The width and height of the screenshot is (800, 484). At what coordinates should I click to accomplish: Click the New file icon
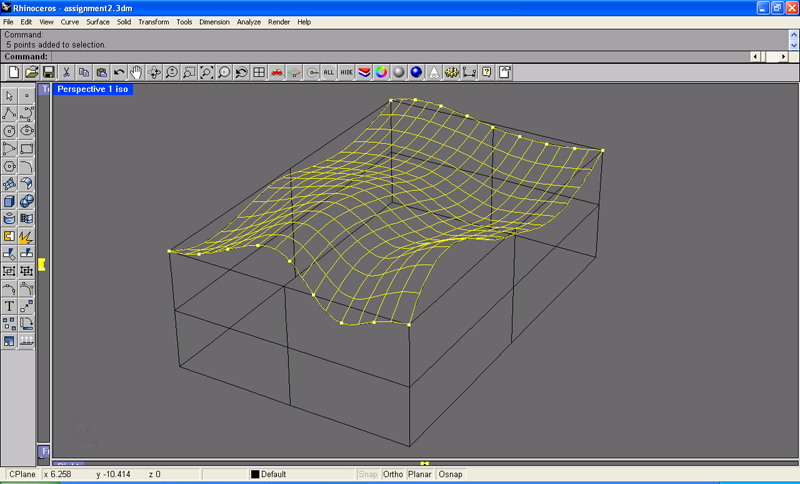(14, 72)
